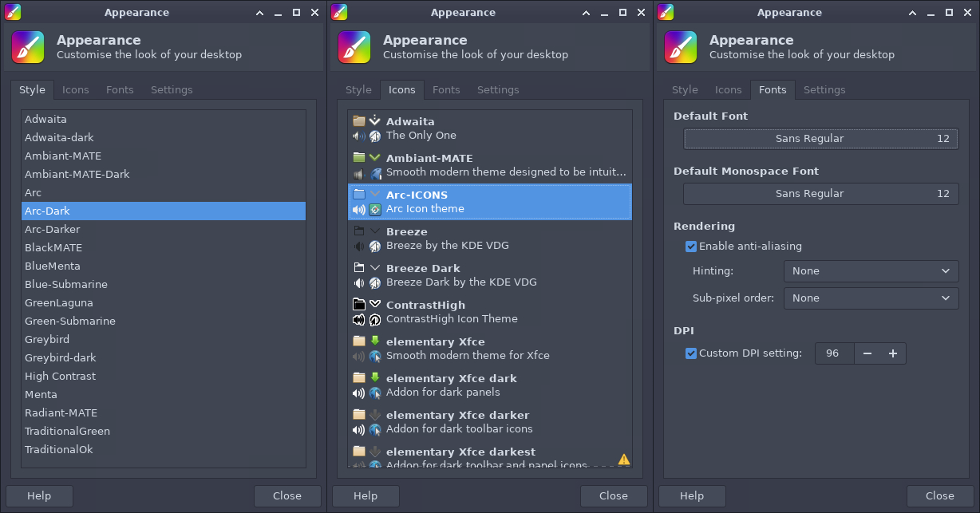
Task: Open the Default Font chooser button
Action: pyautogui.click(x=820, y=139)
